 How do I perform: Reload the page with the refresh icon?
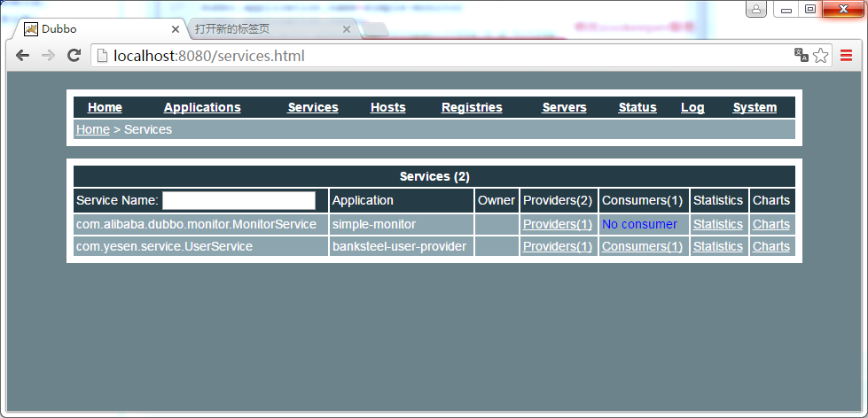pyautogui.click(x=74, y=55)
